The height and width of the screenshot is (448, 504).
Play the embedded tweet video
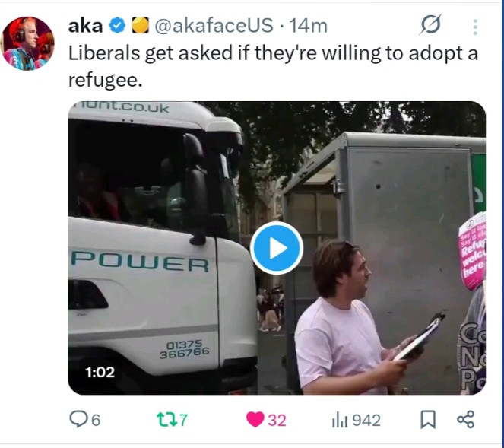click(277, 248)
